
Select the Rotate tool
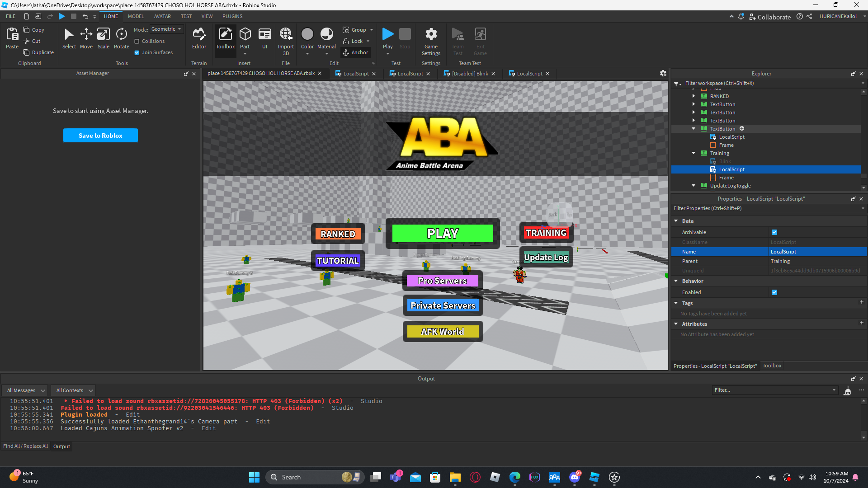click(x=121, y=38)
